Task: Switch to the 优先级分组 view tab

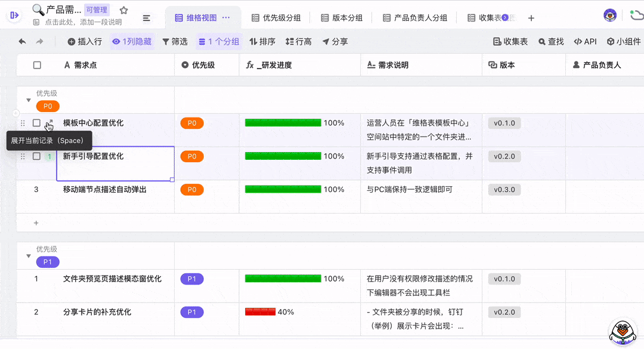Action: point(275,18)
